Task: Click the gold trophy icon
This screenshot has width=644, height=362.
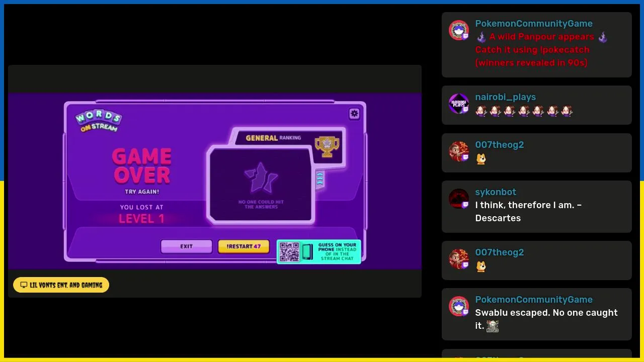Action: click(327, 146)
